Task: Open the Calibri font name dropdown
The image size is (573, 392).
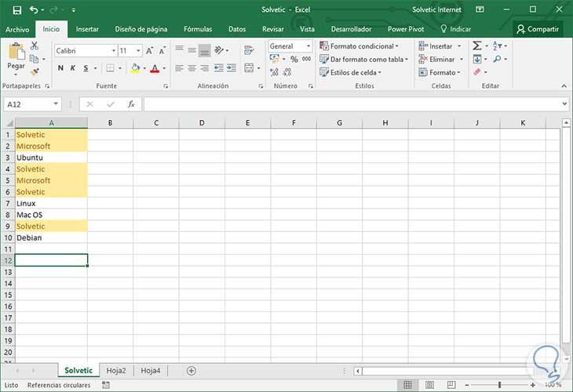Action: tap(114, 51)
